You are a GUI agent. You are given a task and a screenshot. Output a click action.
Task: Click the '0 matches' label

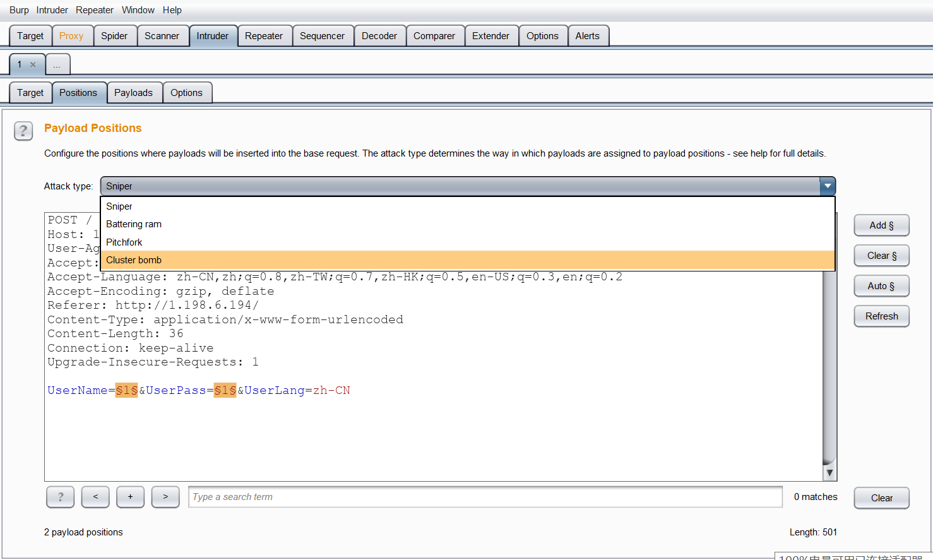pyautogui.click(x=816, y=497)
